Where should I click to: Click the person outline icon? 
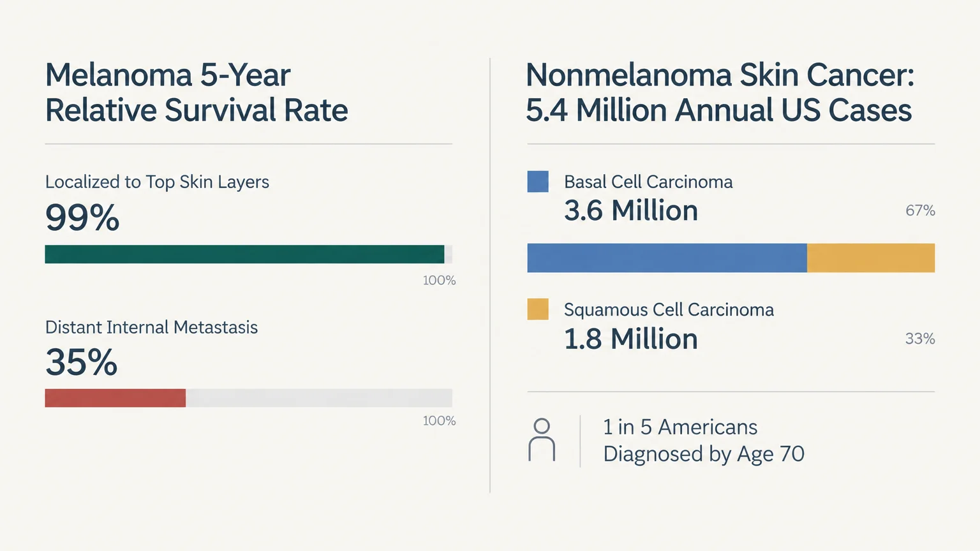pyautogui.click(x=542, y=440)
